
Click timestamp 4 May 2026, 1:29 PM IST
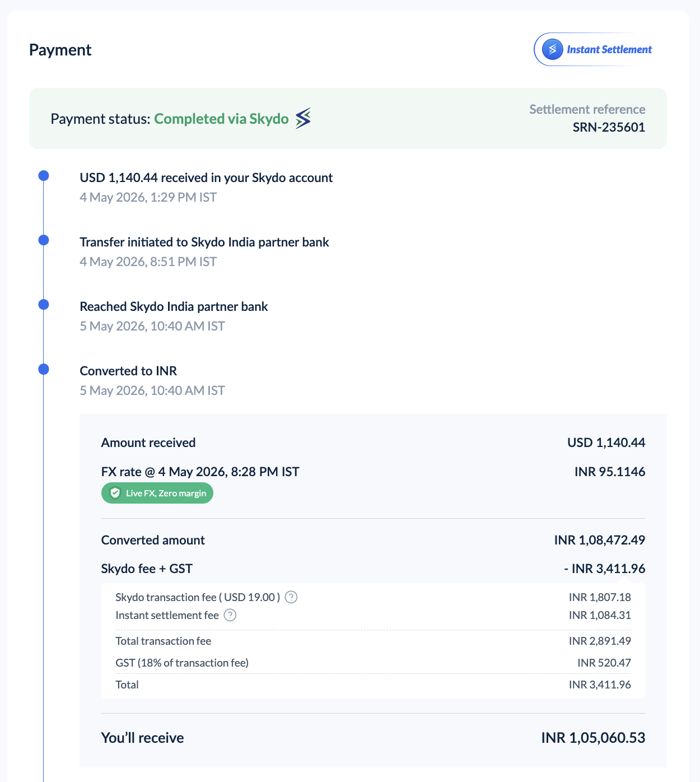(148, 197)
